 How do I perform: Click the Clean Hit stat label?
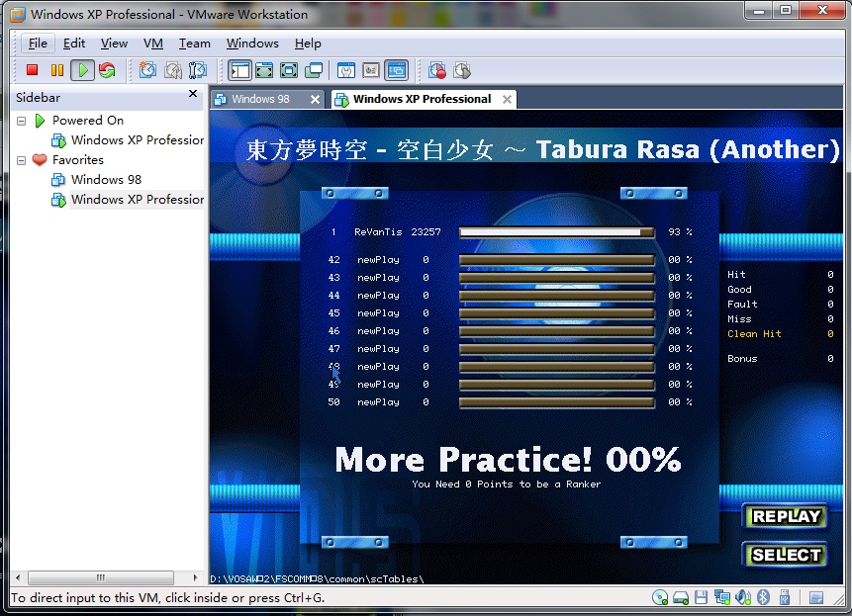[754, 334]
